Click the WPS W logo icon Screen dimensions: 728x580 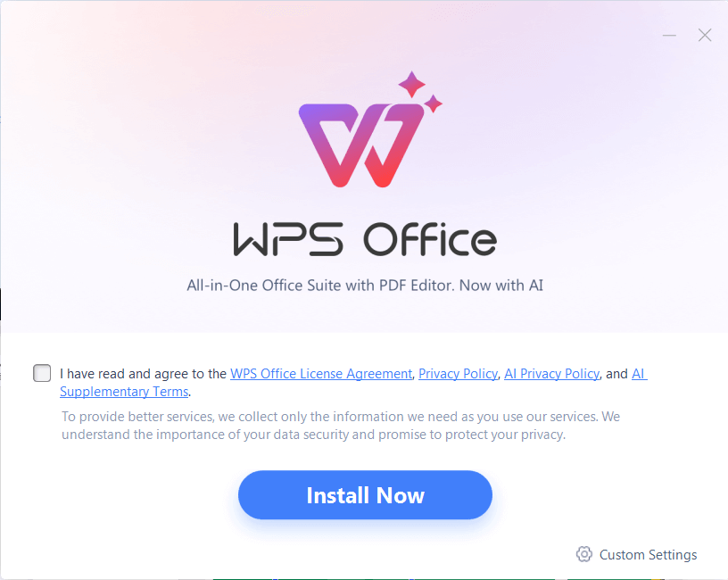361,145
